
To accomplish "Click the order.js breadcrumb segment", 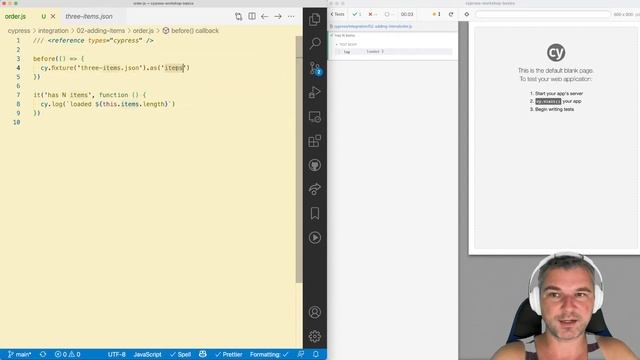I will click(x=143, y=31).
